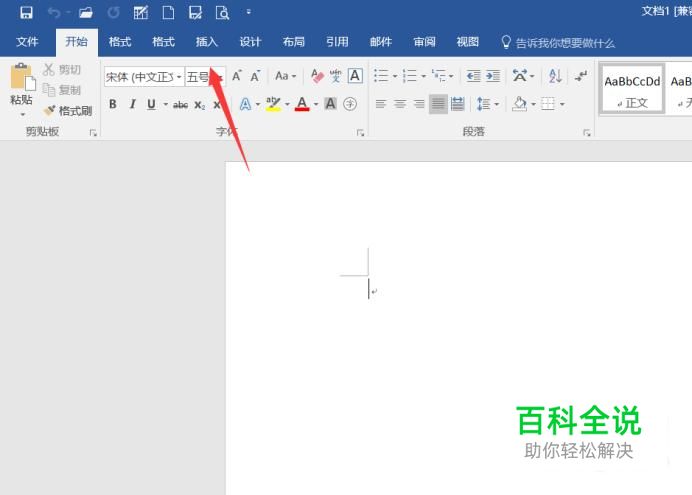Open the 文件 menu tab
The height and width of the screenshot is (495, 692).
(x=27, y=42)
